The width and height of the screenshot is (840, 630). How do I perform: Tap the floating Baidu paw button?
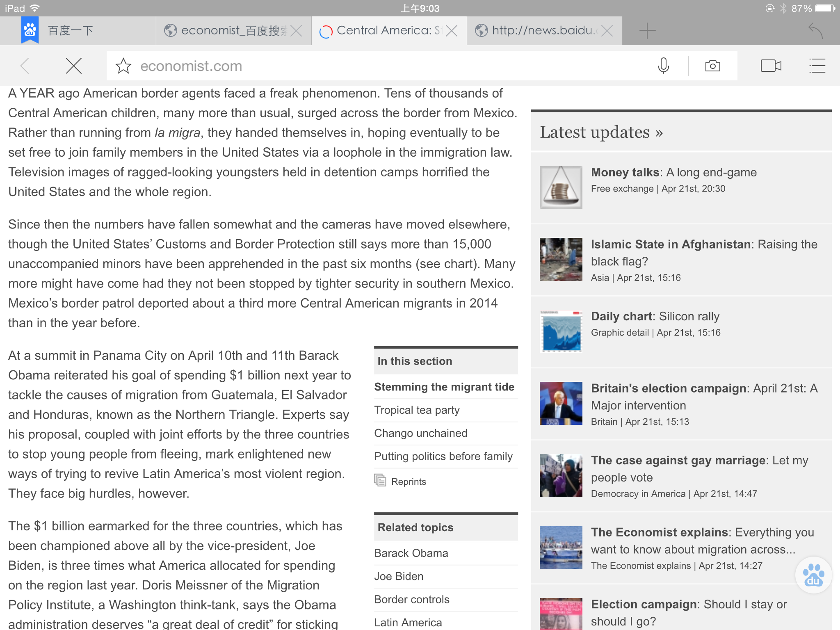click(813, 575)
